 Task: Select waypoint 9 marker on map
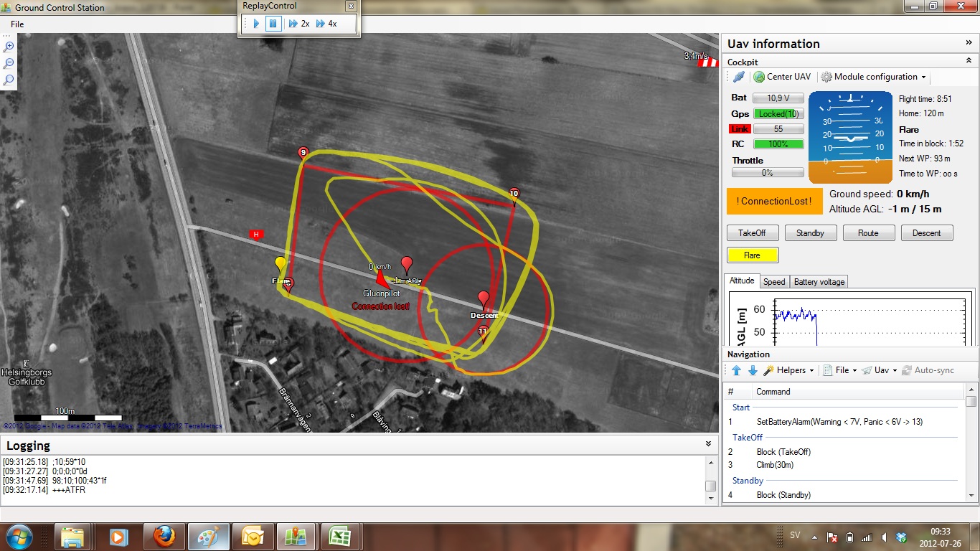tap(303, 154)
